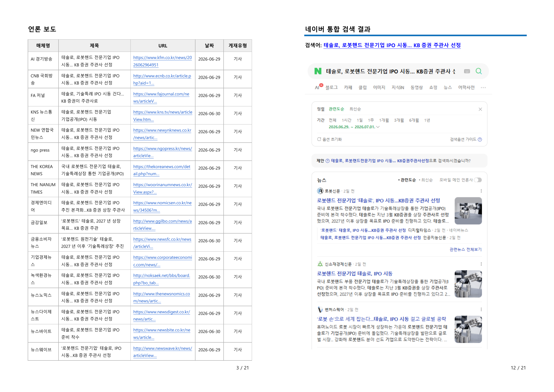Open the newynknews.co.kr URL link
Image resolution: width=554 pixels, height=392 pixels.
point(162,134)
